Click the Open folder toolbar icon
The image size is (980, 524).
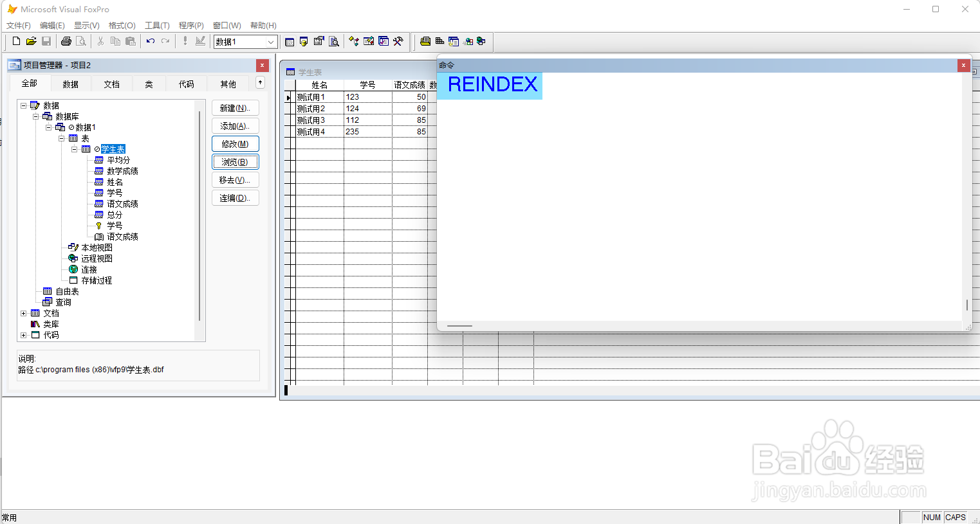[31, 41]
